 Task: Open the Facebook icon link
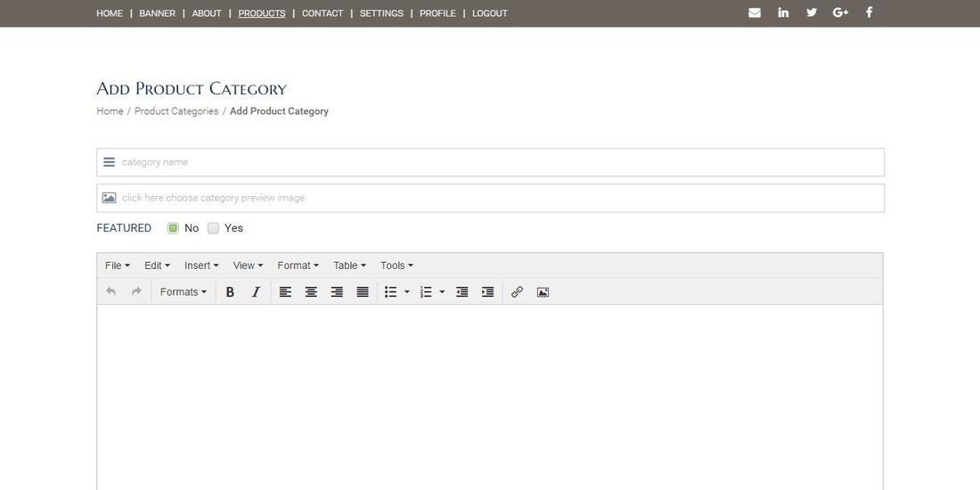(x=869, y=12)
